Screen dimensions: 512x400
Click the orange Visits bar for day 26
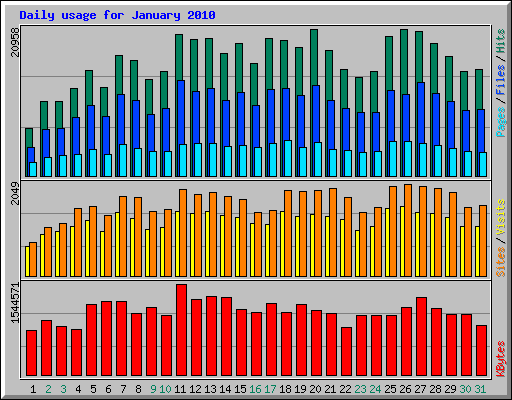(x=408, y=230)
